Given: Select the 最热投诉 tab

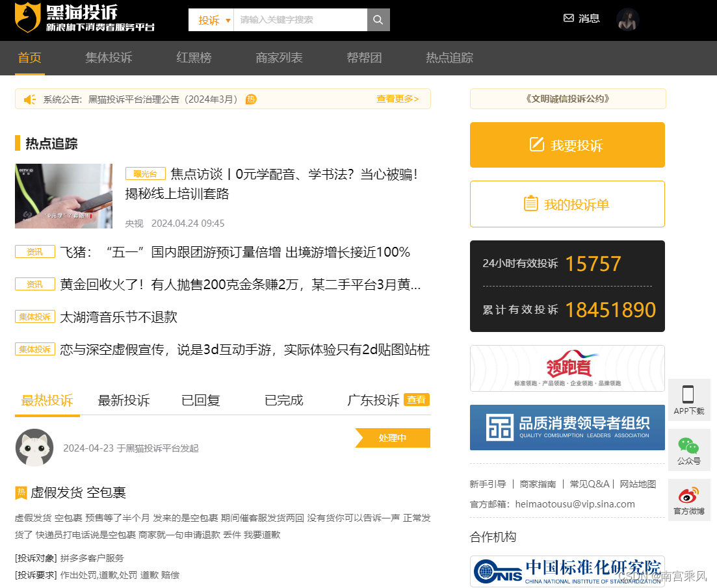Looking at the screenshot, I should pyautogui.click(x=47, y=400).
